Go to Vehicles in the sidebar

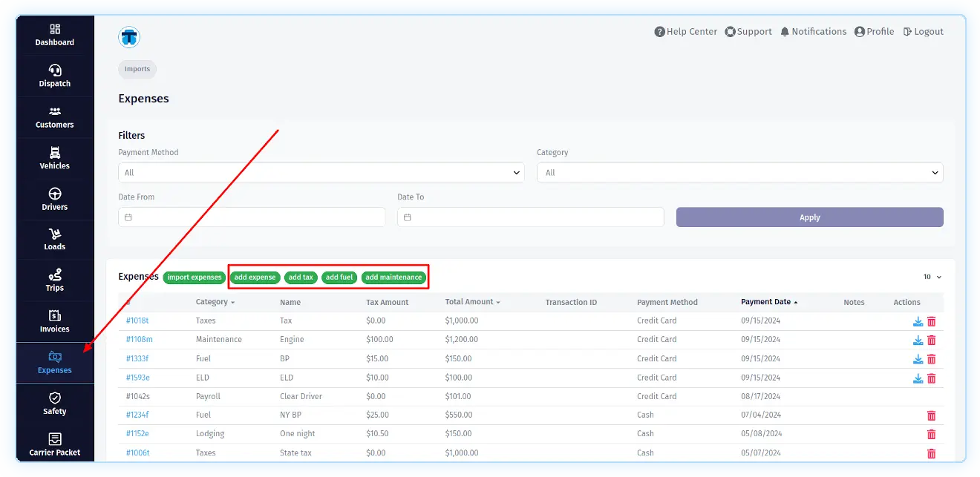(55, 158)
